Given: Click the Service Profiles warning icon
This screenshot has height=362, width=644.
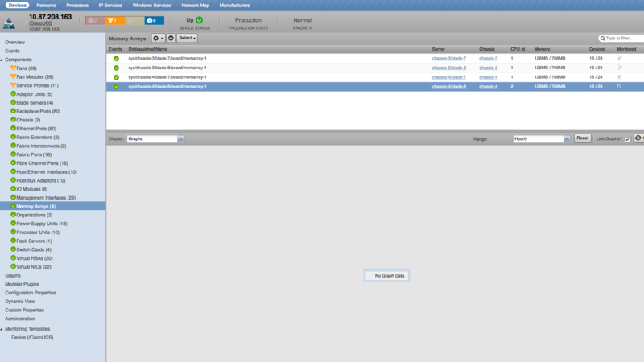Looking at the screenshot, I should coord(13,85).
